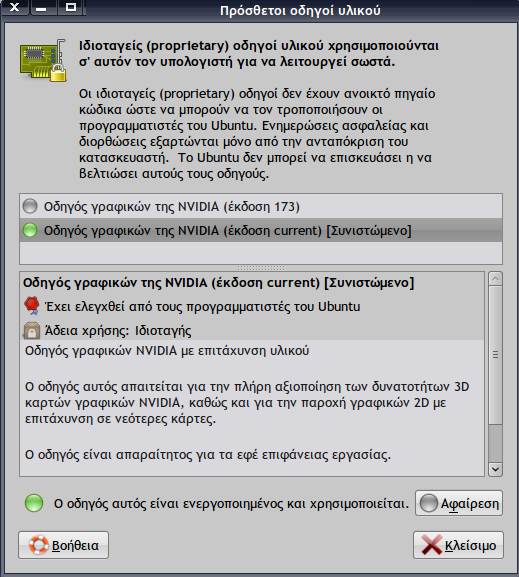Click the window title 'Πρόσθετοι οδηγοί υλικού'
This screenshot has height=577, width=519.
[300, 11]
